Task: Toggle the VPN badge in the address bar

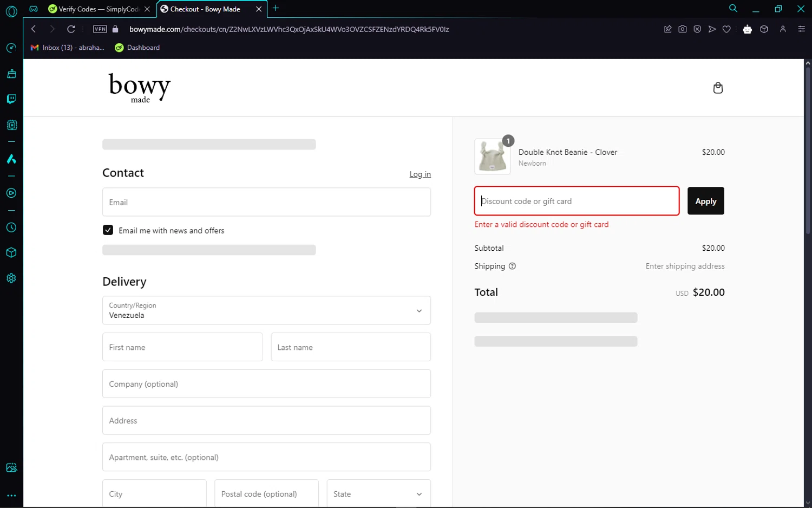Action: point(100,29)
